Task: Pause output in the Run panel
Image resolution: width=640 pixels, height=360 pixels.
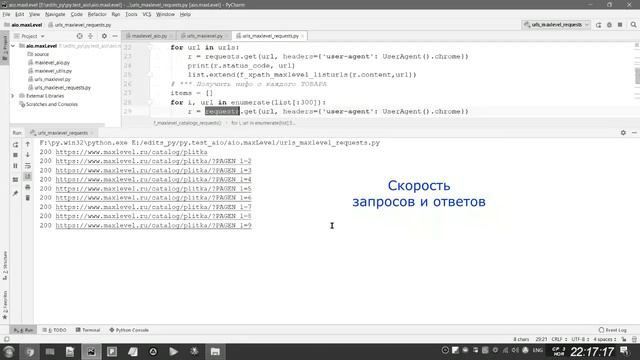Action: (x=16, y=166)
